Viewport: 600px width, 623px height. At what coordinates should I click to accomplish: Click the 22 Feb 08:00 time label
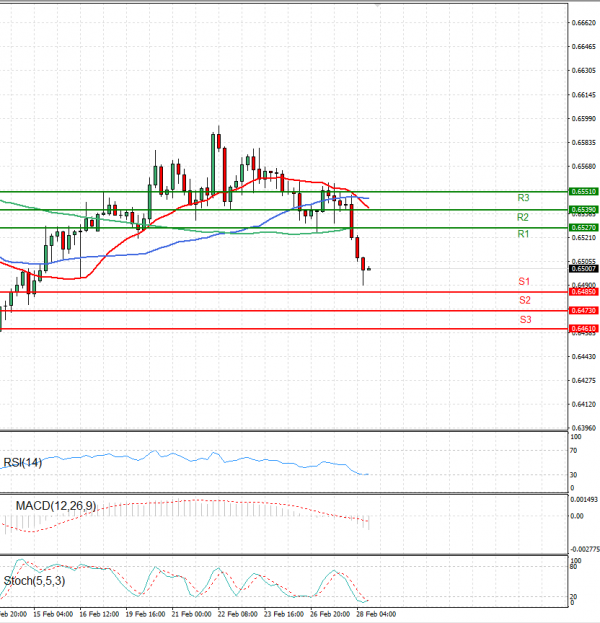pos(238,614)
